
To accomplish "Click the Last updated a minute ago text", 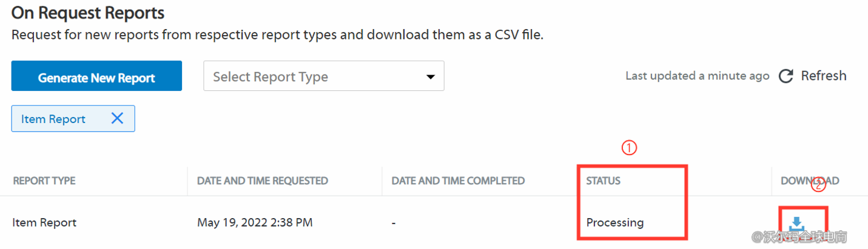I will [x=697, y=76].
